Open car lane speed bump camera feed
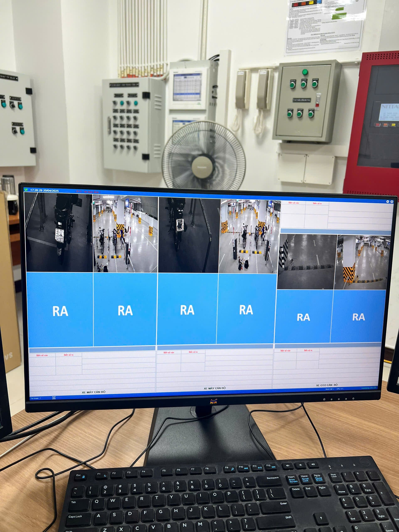Screen dimensions: 399x532 [307, 262]
